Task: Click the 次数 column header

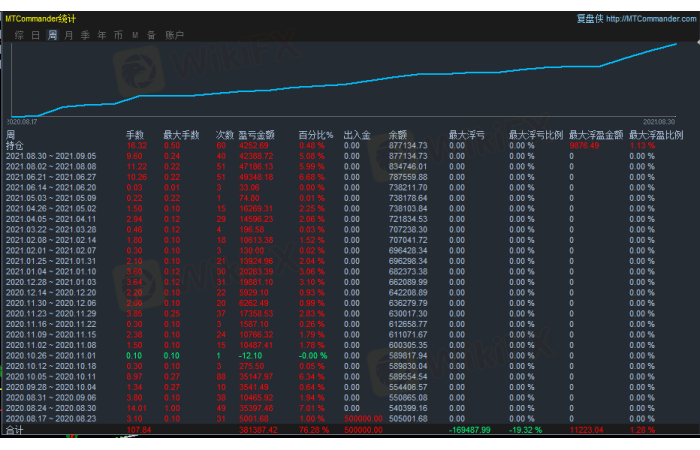Action: [x=225, y=135]
